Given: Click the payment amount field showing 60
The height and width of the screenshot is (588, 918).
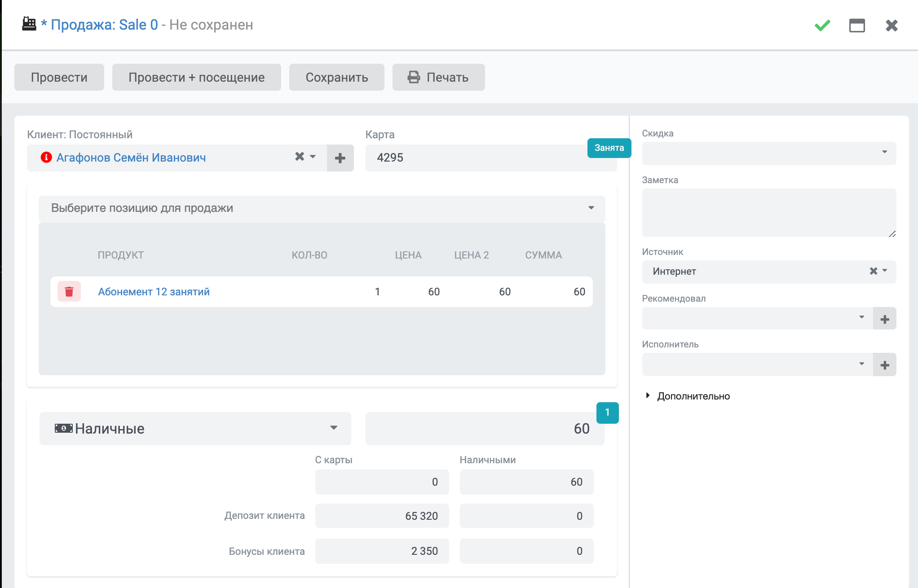Looking at the screenshot, I should (485, 429).
